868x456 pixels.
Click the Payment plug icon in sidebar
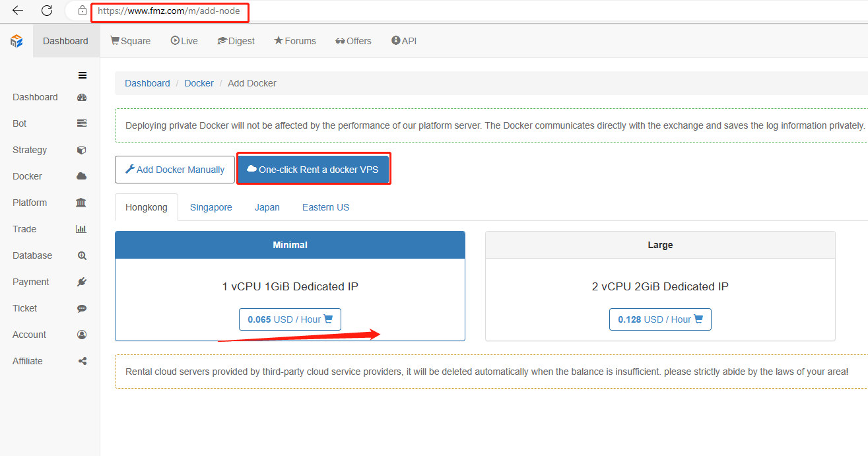(82, 282)
